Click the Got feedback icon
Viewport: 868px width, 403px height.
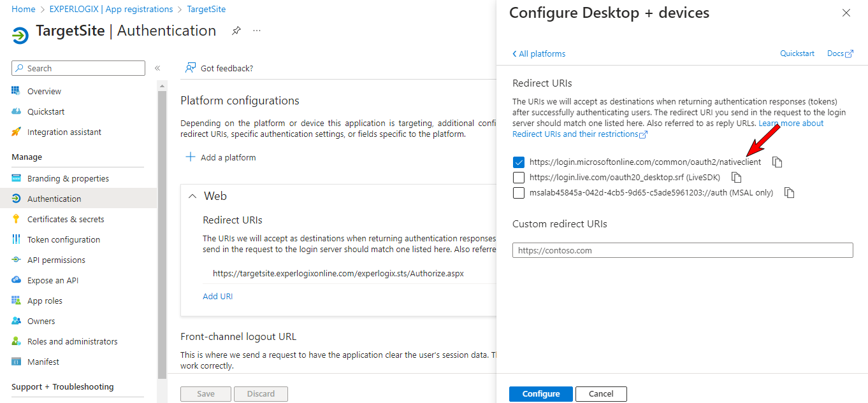pos(190,68)
